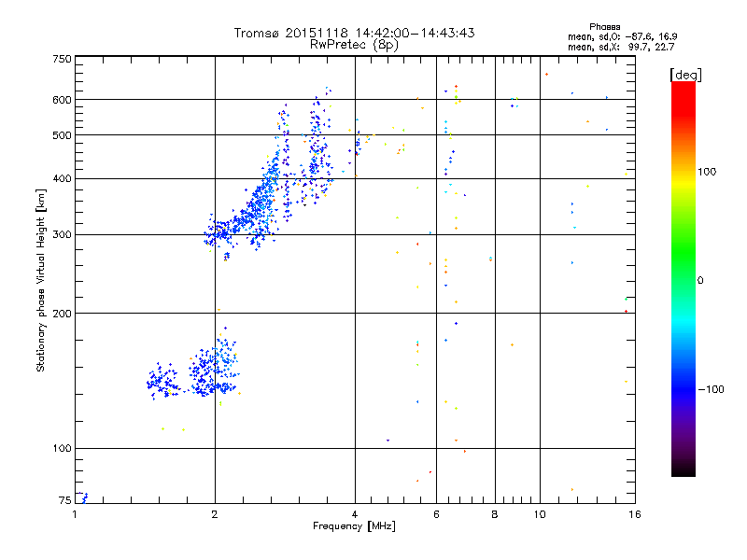Click the '[deg]' colorbar unit label

pos(685,75)
